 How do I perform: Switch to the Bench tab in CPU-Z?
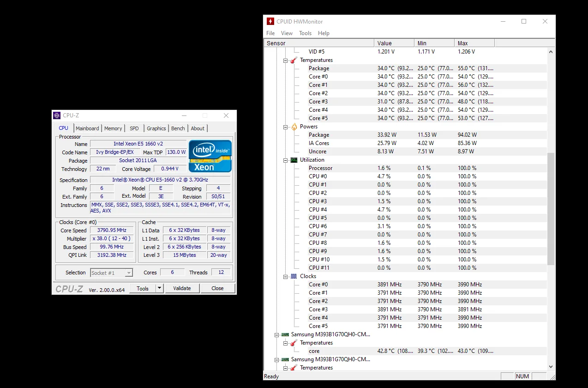[178, 128]
